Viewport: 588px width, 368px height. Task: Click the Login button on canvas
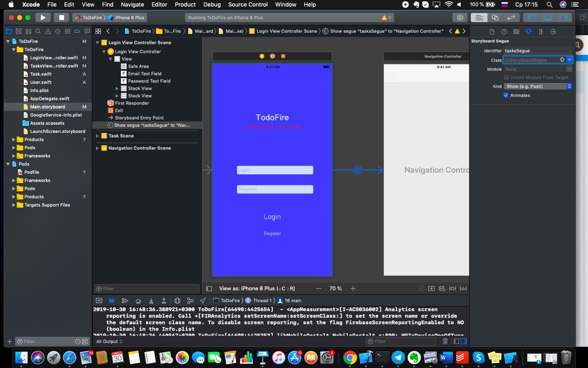point(272,217)
